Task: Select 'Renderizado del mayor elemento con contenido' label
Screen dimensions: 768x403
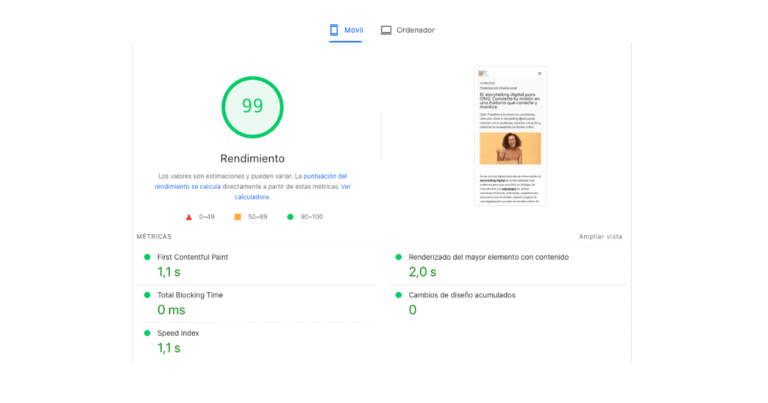Action: pyautogui.click(x=488, y=257)
